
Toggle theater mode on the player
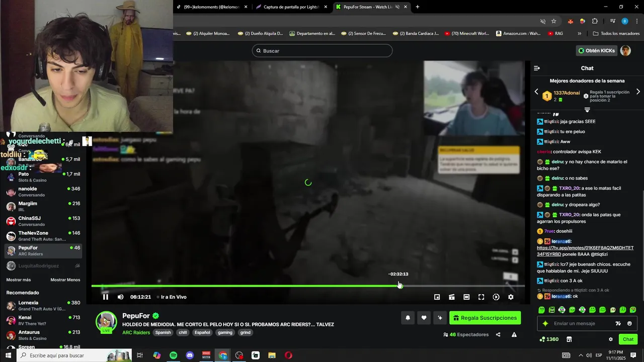pyautogui.click(x=466, y=297)
